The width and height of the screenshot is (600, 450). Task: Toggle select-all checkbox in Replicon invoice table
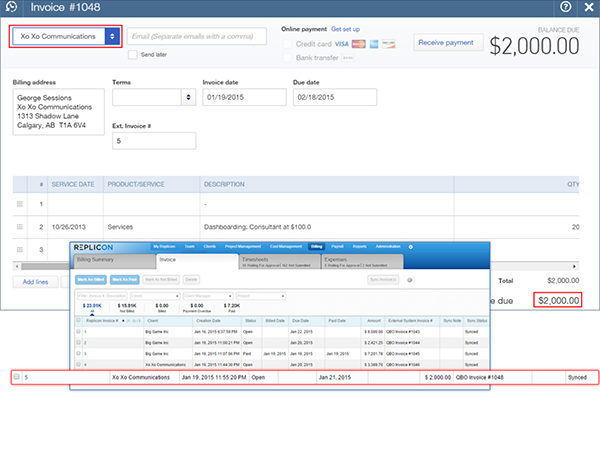(78, 320)
